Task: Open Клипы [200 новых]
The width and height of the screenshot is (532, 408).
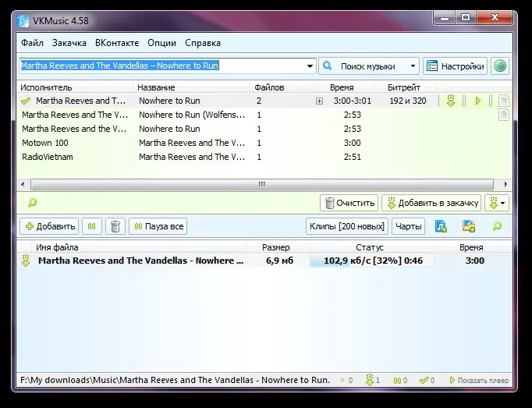Action: [x=347, y=226]
